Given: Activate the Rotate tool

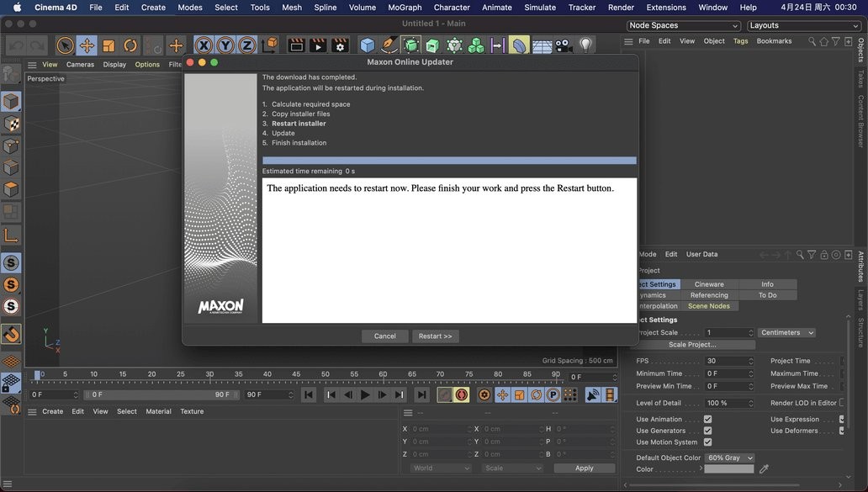Looking at the screenshot, I should coord(130,45).
